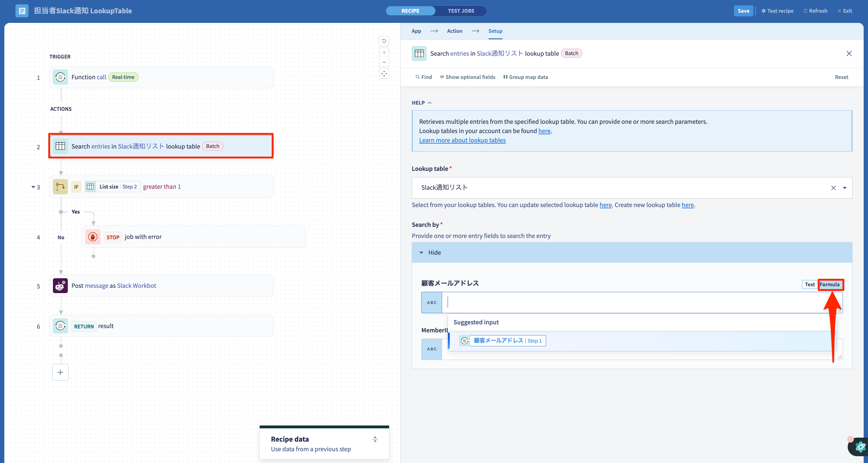Collapse the HELP section chevron
Screen dimensions: 868x463
(430, 103)
